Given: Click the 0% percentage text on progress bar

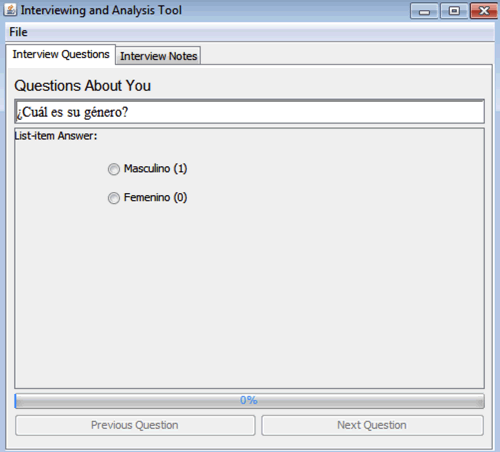Looking at the screenshot, I should click(249, 400).
